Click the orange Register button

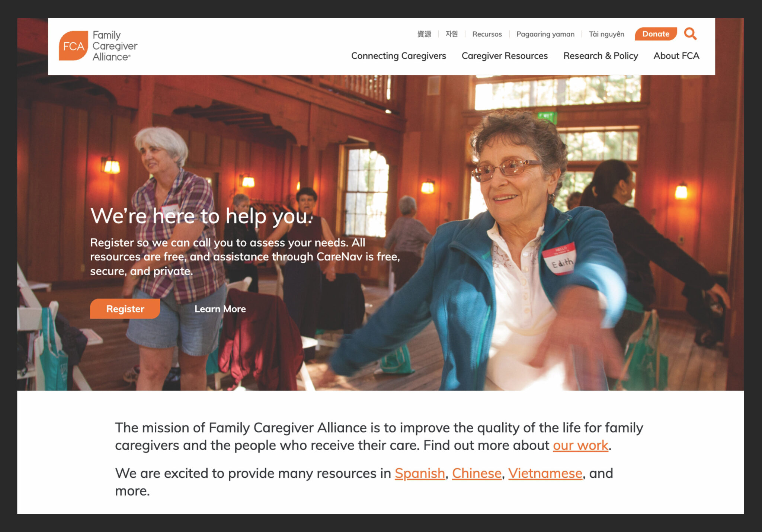pyautogui.click(x=126, y=308)
